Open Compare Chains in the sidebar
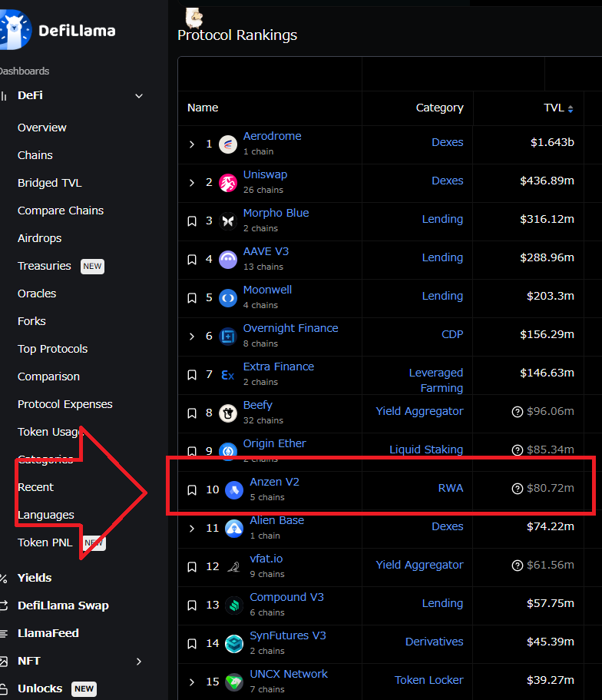 pyautogui.click(x=61, y=211)
